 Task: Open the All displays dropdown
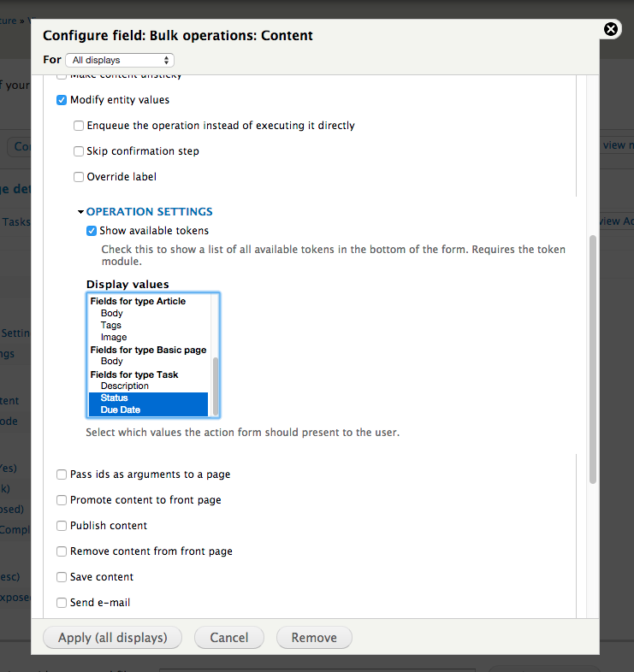point(120,60)
